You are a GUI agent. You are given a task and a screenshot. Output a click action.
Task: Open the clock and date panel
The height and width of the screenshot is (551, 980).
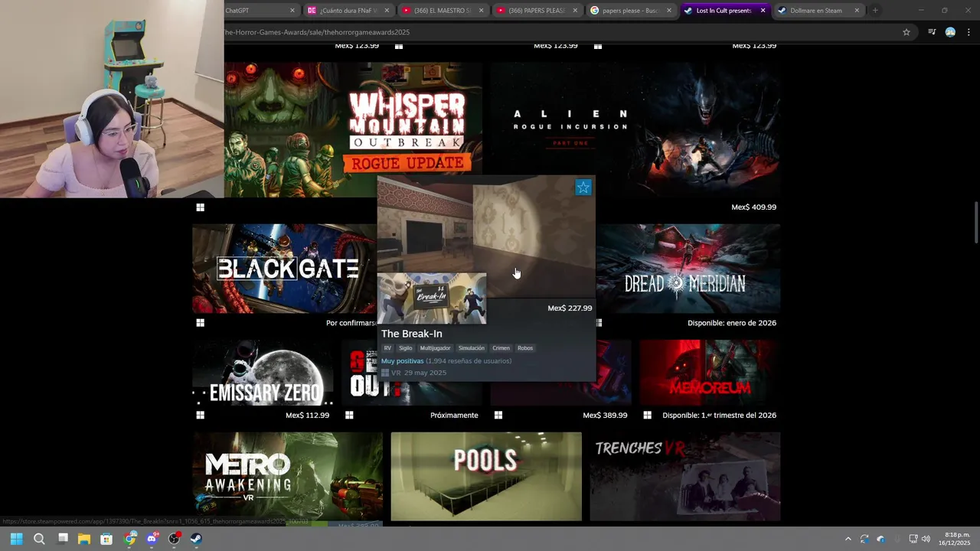954,539
